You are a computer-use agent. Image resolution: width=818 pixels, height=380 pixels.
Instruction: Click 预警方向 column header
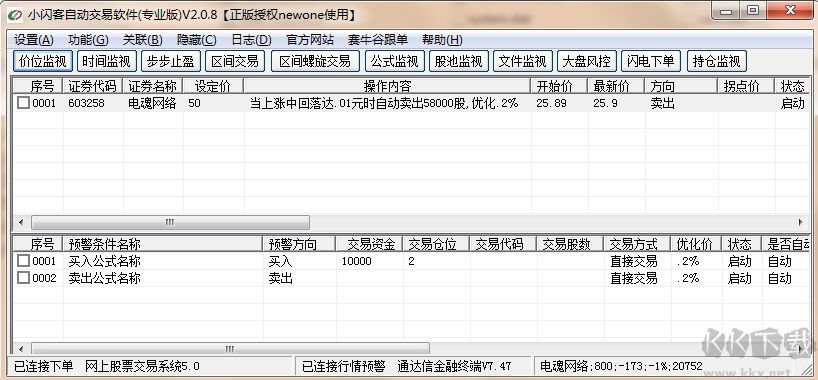tap(299, 244)
